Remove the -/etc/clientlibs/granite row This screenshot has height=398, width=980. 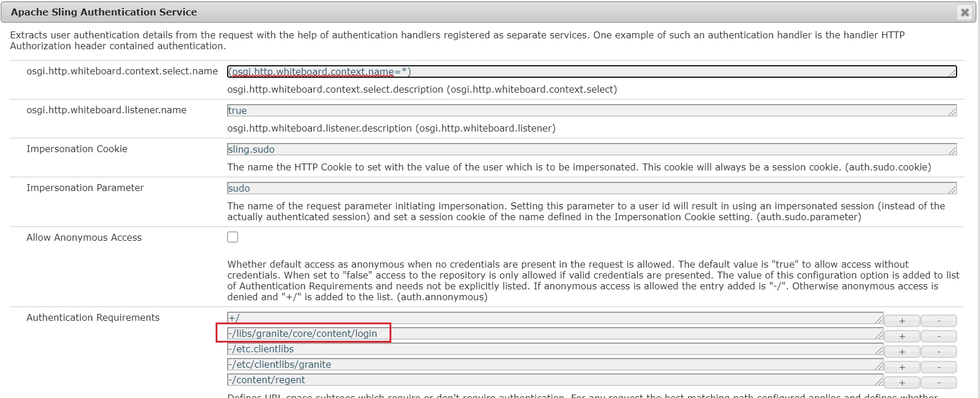939,367
